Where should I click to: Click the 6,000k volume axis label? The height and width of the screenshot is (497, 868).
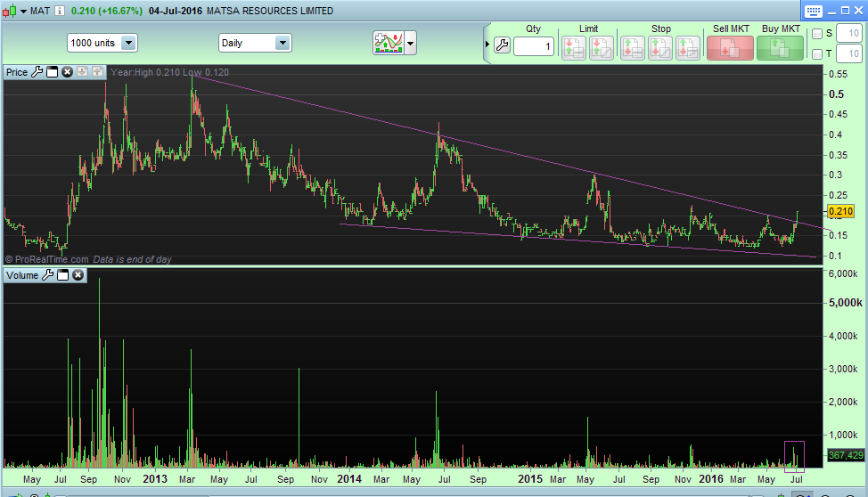[843, 273]
